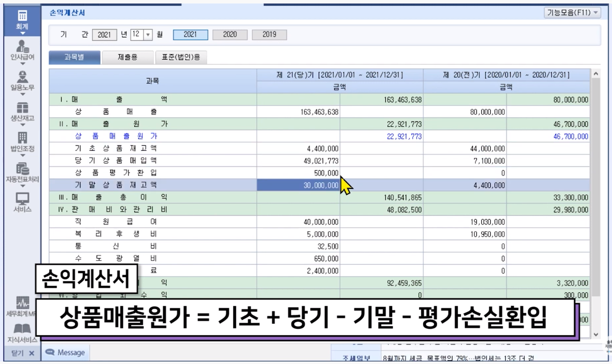Expand the month dropdown showing 12
This screenshot has height=364, width=612.
[x=148, y=35]
